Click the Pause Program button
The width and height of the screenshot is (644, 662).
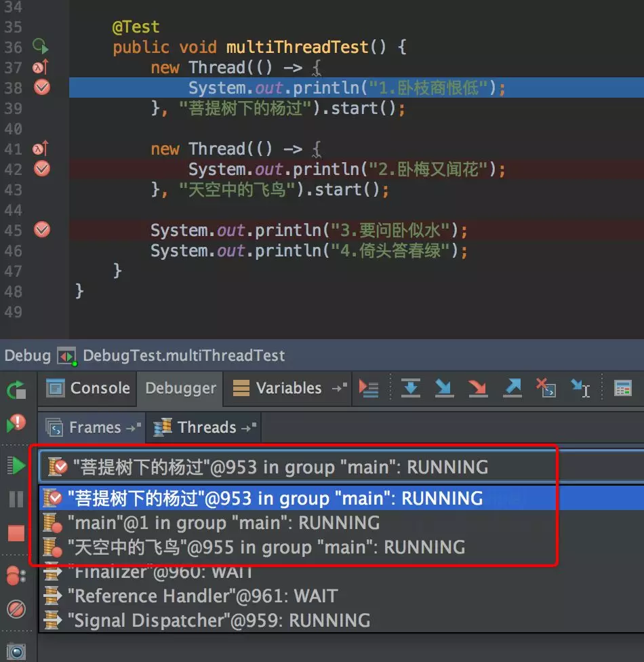tap(17, 498)
